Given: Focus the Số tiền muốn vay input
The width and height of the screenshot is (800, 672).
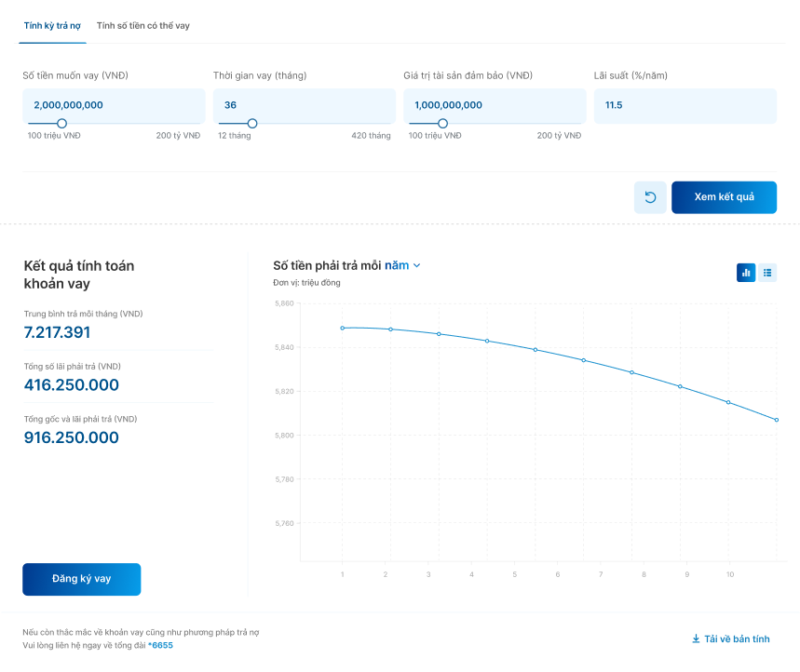Looking at the screenshot, I should pos(114,105).
